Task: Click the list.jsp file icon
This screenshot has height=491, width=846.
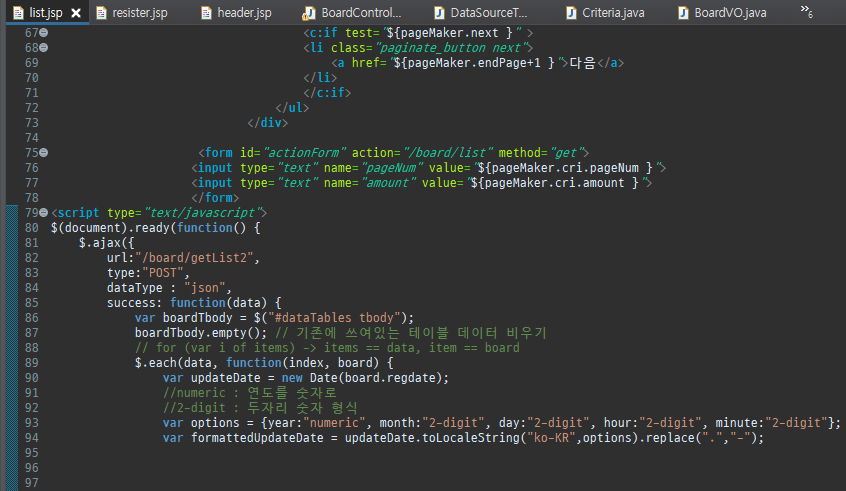Action: (x=18, y=12)
